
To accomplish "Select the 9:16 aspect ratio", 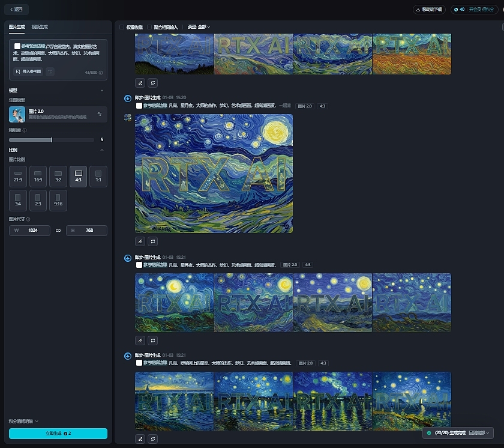I will click(58, 201).
